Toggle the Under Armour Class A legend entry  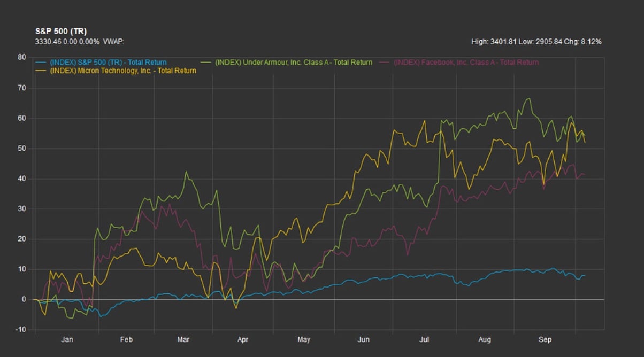(x=294, y=63)
